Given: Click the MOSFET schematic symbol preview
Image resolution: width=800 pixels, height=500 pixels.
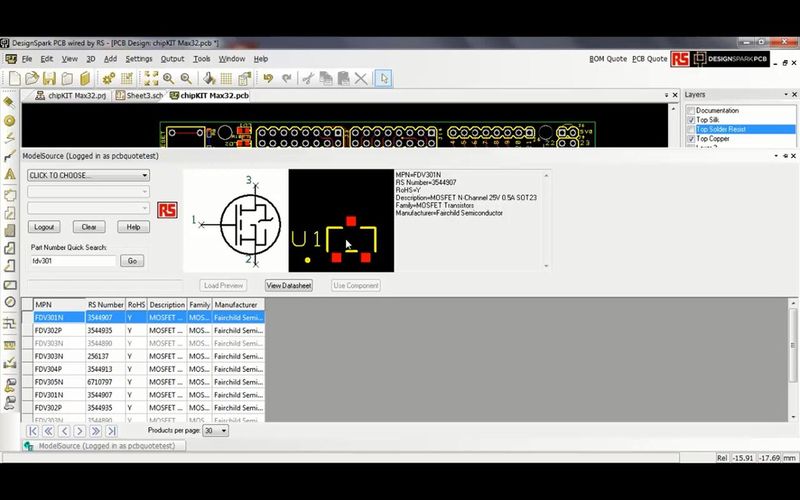Looking at the screenshot, I should tap(235, 220).
